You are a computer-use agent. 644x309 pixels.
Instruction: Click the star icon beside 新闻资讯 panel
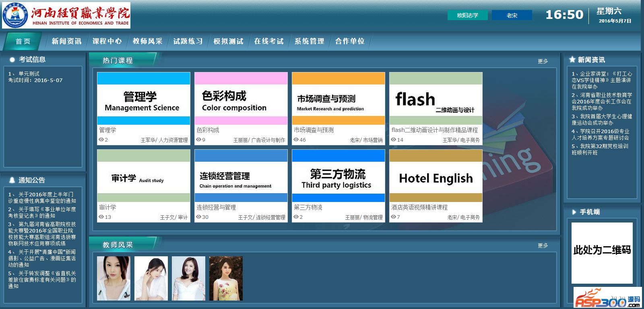572,60
